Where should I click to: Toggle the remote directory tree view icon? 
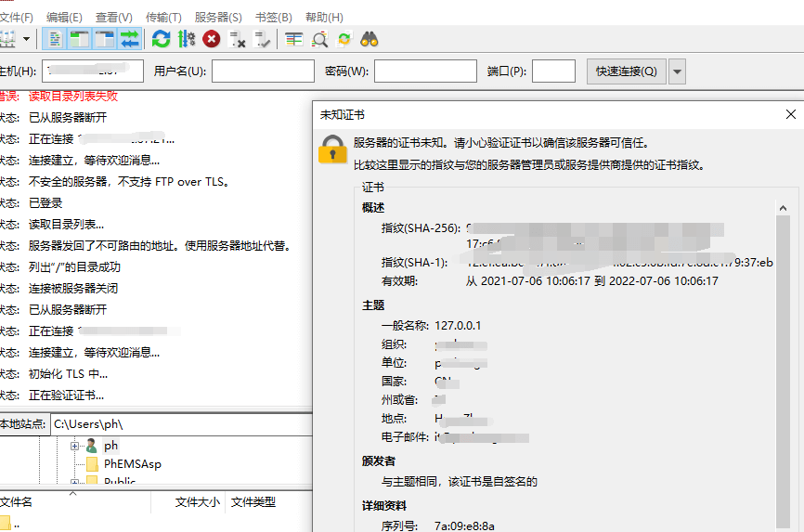click(x=105, y=39)
